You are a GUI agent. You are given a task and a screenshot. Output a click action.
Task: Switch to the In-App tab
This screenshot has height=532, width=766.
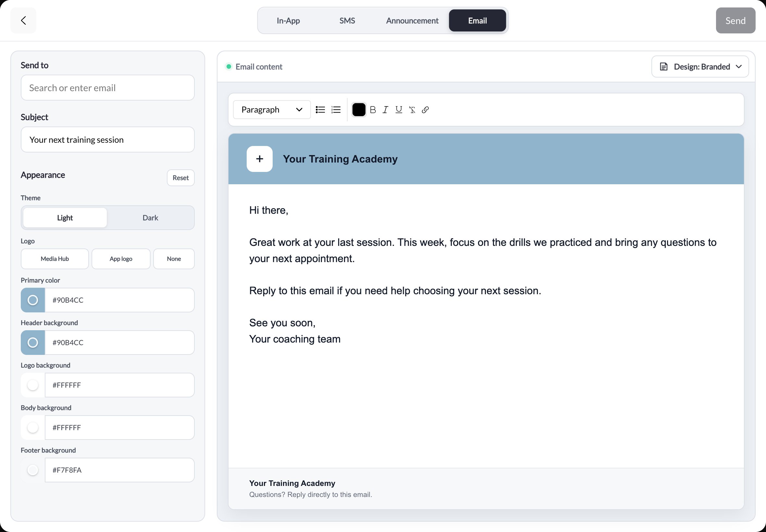288,21
